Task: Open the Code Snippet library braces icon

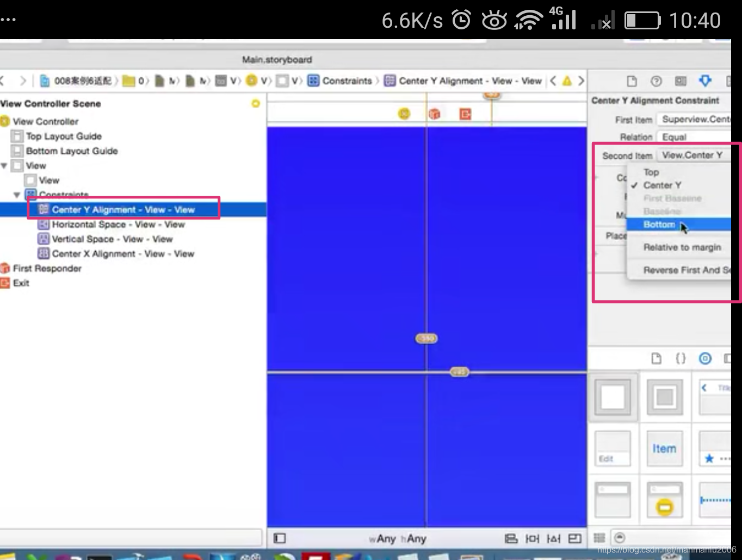Action: (x=681, y=358)
